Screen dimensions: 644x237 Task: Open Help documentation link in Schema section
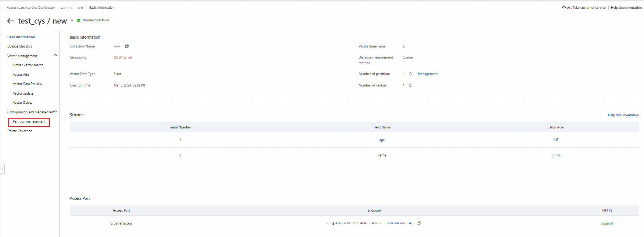[x=623, y=115]
